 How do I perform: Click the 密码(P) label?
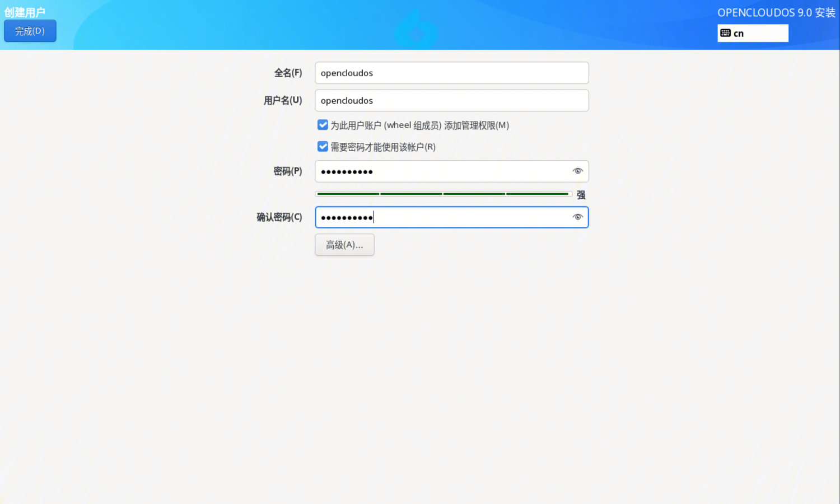pyautogui.click(x=288, y=171)
